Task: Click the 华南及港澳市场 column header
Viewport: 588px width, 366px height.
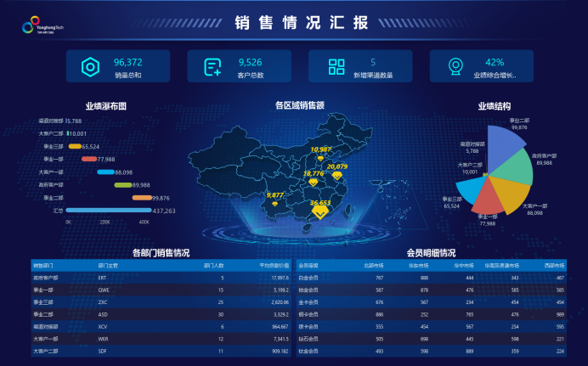Action: [501, 265]
